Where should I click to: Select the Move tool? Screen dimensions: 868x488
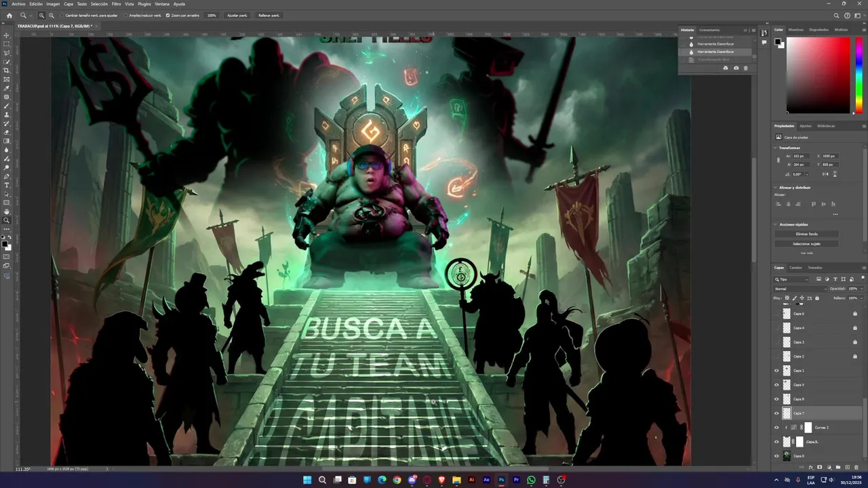pyautogui.click(x=7, y=35)
